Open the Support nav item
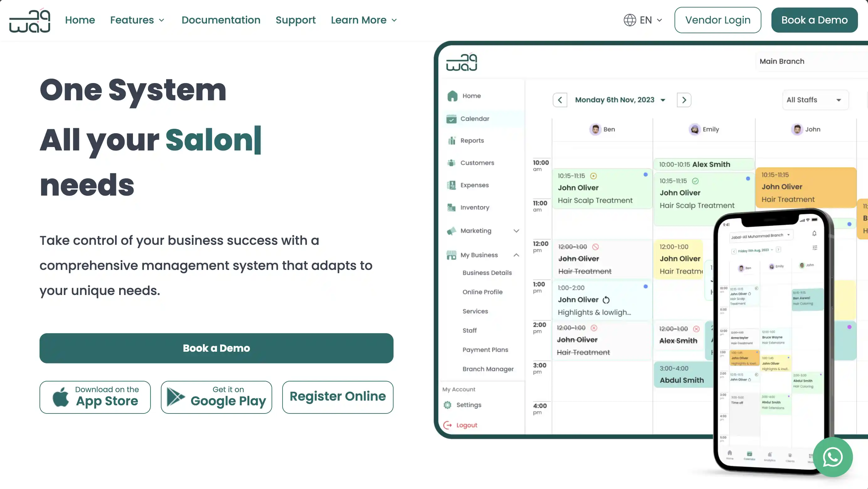Screen dimensions: 868x489 pyautogui.click(x=295, y=20)
